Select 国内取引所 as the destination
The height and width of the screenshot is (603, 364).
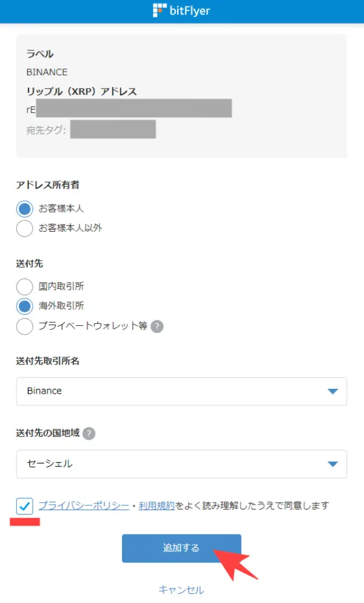click(24, 286)
